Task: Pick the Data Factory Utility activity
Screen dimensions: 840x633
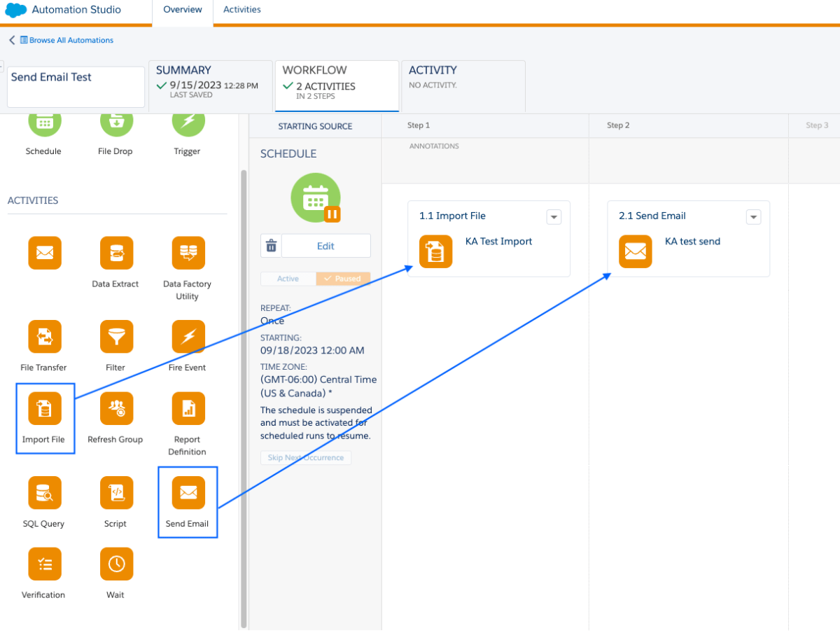Action: (188, 253)
